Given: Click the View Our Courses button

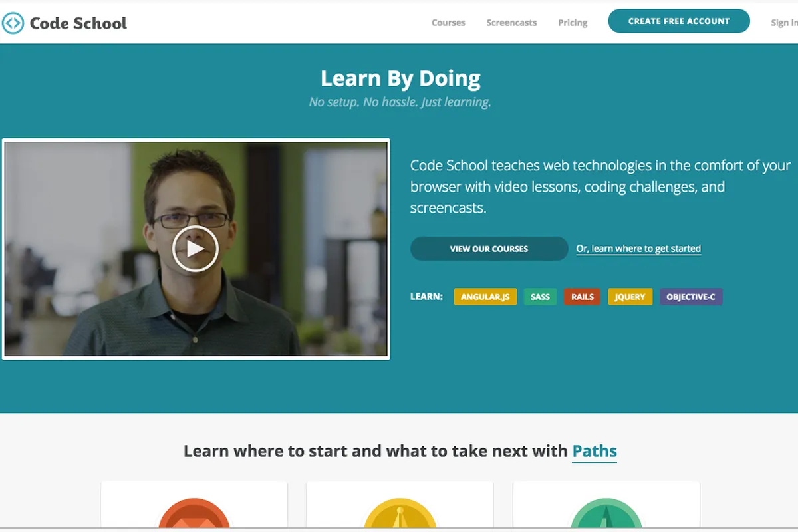Looking at the screenshot, I should pos(489,249).
